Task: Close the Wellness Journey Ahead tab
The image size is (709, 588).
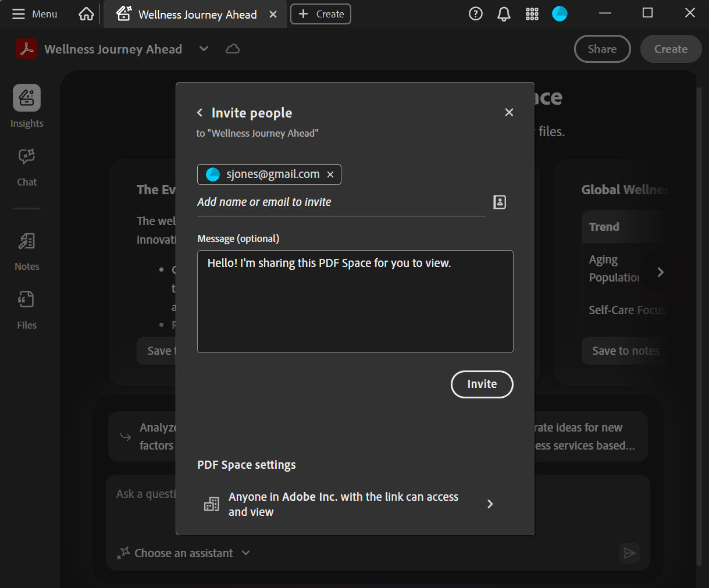Action: [x=273, y=15]
